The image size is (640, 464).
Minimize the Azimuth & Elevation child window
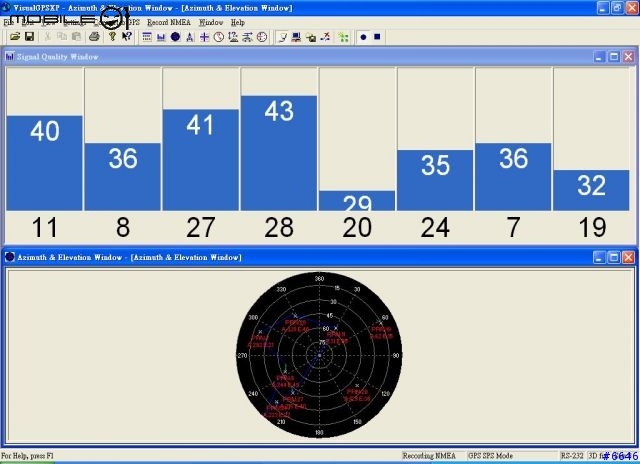pos(599,257)
